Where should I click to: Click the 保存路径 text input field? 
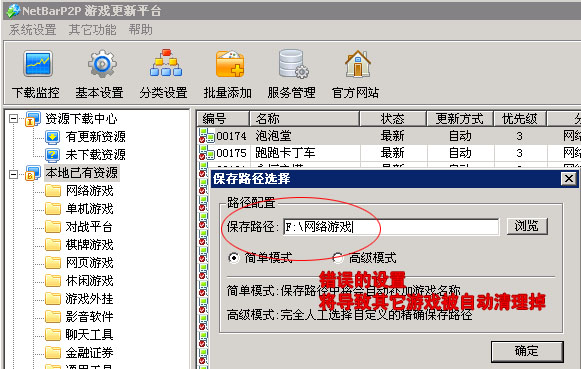pos(391,226)
